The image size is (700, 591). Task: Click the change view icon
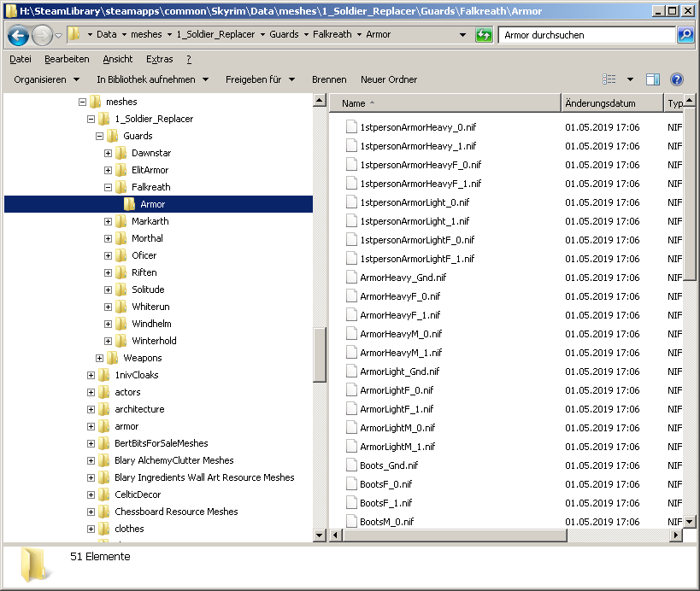pos(609,79)
